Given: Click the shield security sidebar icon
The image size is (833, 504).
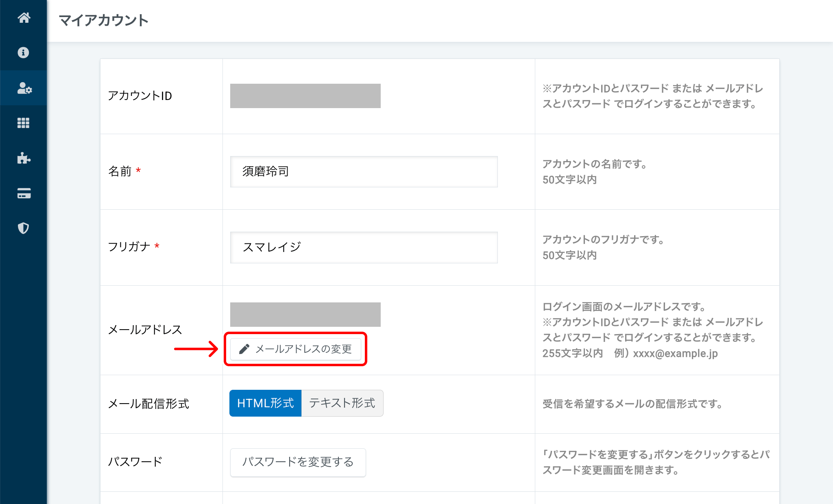Looking at the screenshot, I should [x=24, y=228].
